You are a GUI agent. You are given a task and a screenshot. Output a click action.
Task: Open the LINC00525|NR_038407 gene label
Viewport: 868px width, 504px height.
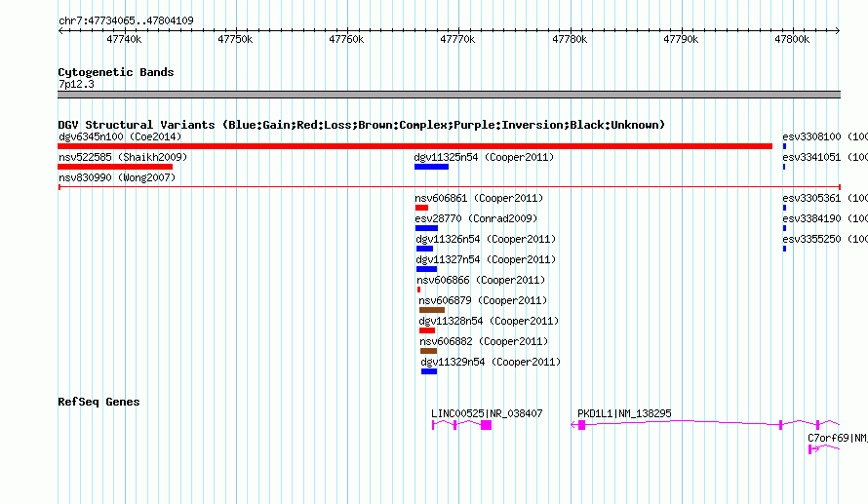coord(487,413)
